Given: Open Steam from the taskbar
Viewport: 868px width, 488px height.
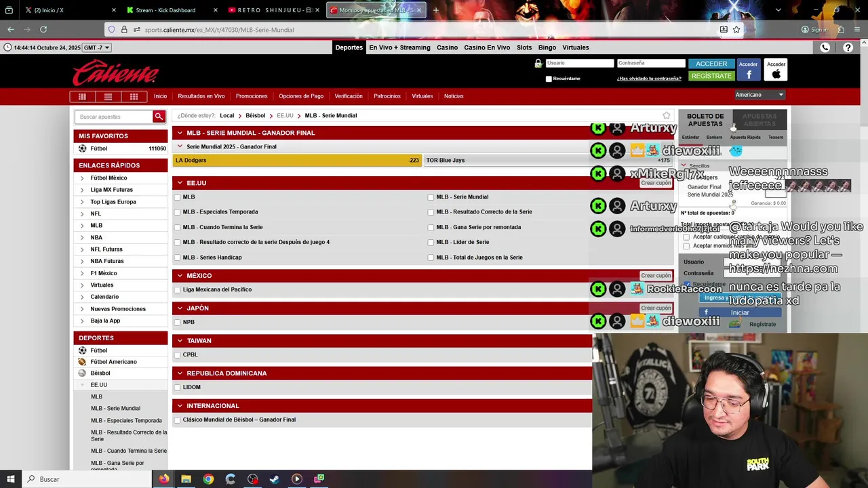Looking at the screenshot, I should pos(275,479).
